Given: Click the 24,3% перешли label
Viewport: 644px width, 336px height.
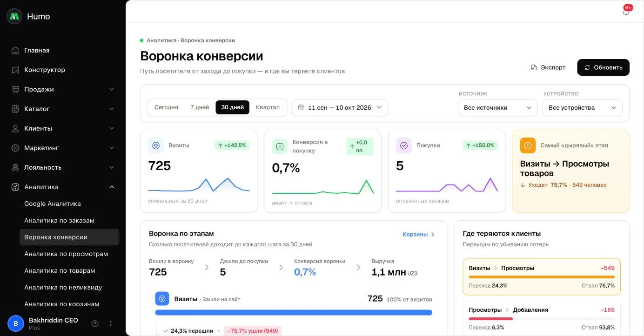Looking at the screenshot, I should [x=192, y=331].
